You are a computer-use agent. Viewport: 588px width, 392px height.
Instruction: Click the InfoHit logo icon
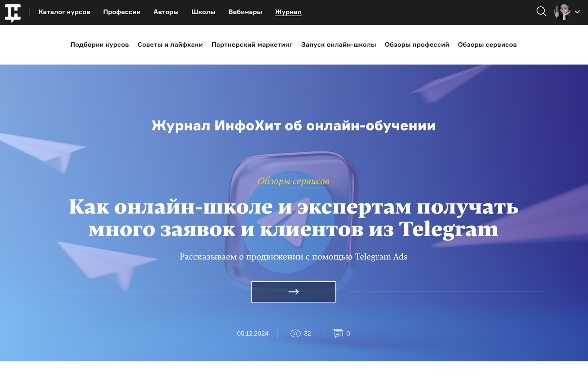pos(13,13)
